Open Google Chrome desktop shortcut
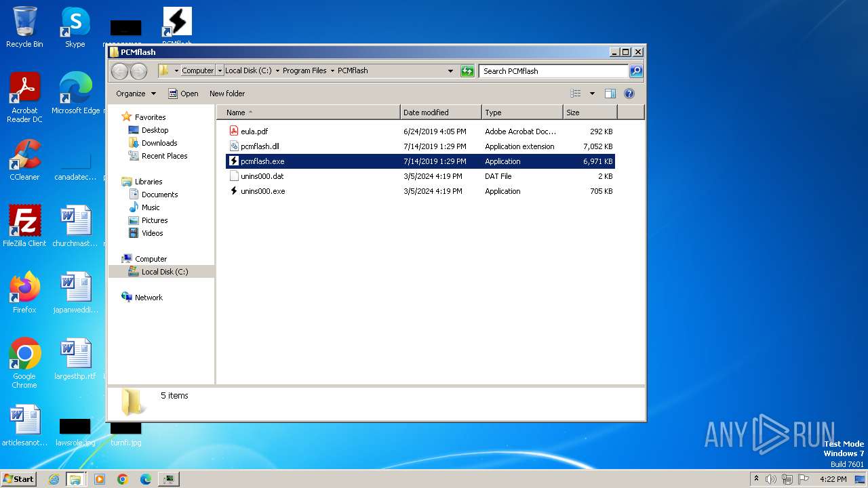 [x=24, y=363]
